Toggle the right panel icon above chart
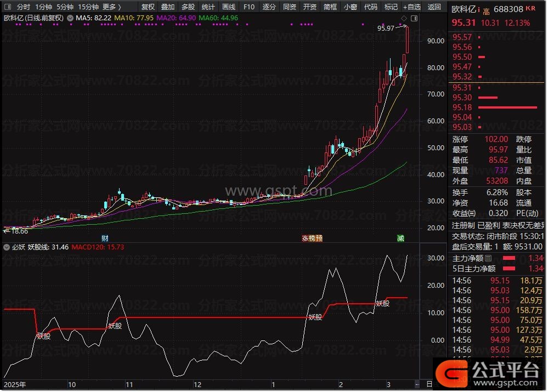This screenshot has height=392, width=548. point(414,18)
